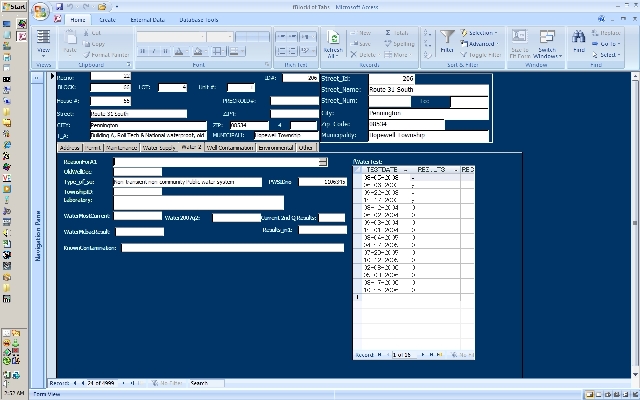Click the KnownContamination text field
Image resolution: width=640 pixels, height=400 pixels.
[x=232, y=247]
